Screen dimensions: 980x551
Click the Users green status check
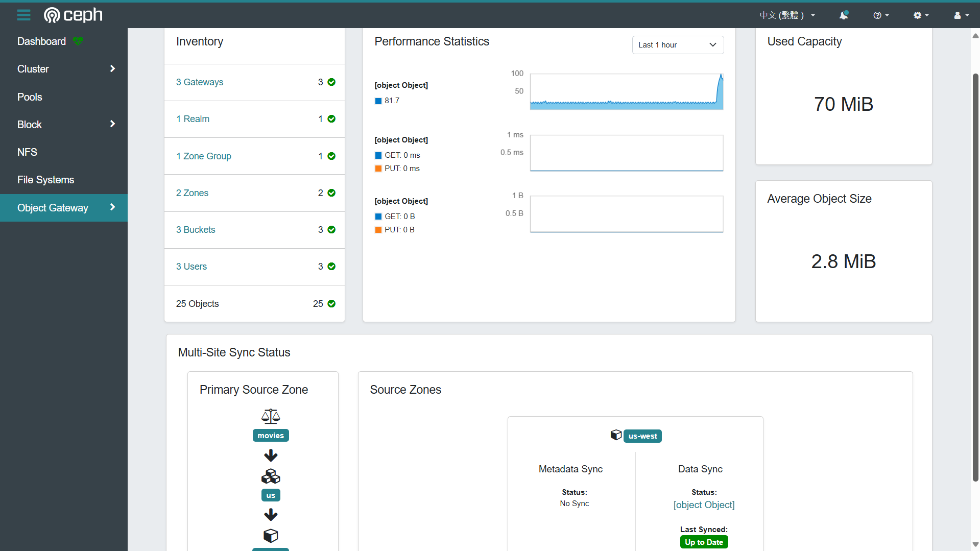[x=331, y=267]
